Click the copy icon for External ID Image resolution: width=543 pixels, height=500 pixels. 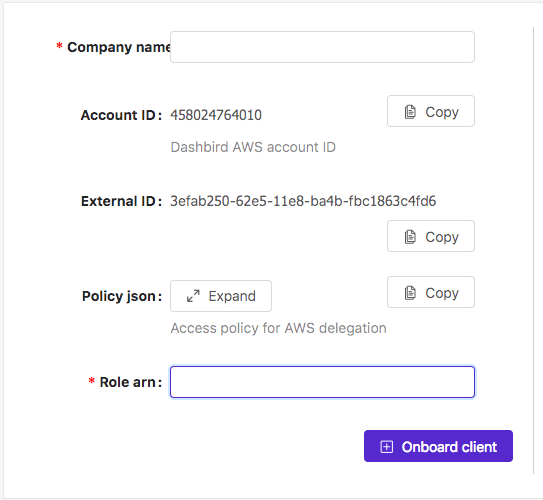(x=410, y=237)
